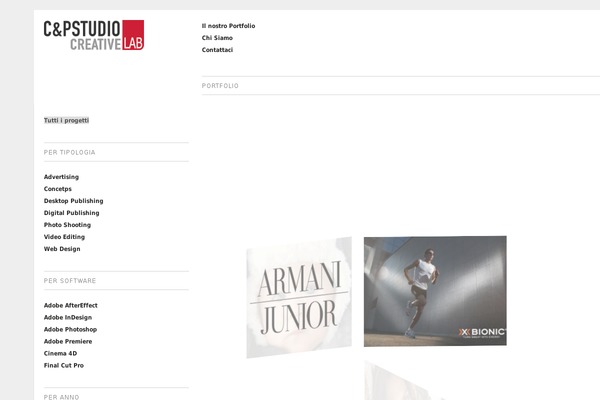Go to Chi Siamo page

tap(217, 38)
